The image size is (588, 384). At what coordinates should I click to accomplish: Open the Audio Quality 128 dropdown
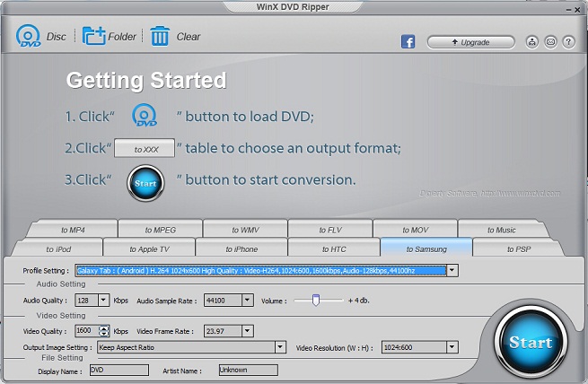click(103, 300)
